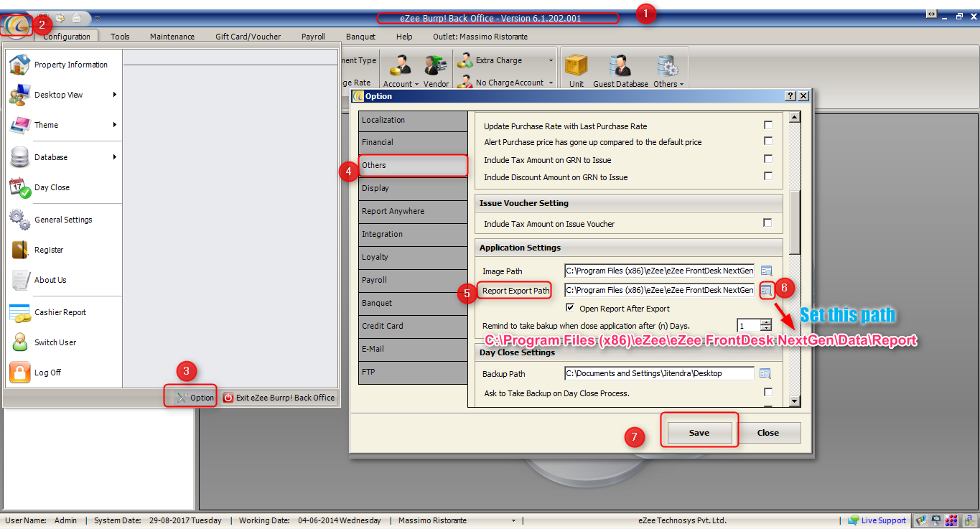980x529 pixels.
Task: Open General Settings gears item
Action: pyautogui.click(x=63, y=220)
